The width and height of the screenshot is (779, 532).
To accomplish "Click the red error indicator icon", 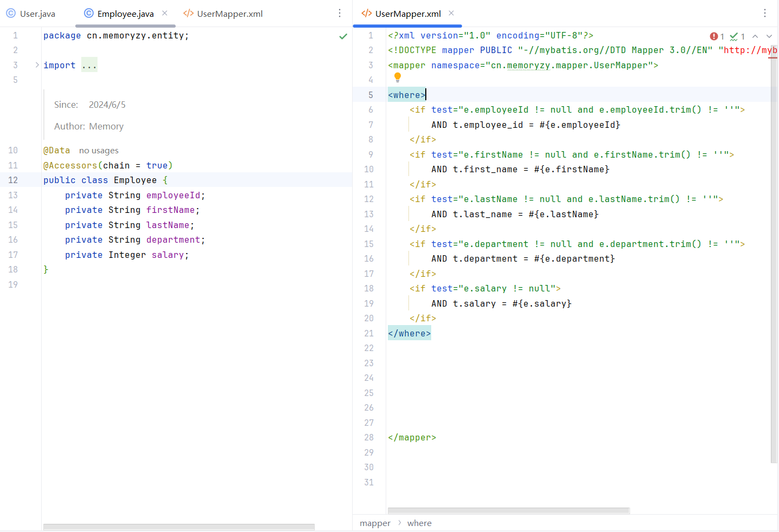I will pos(714,36).
